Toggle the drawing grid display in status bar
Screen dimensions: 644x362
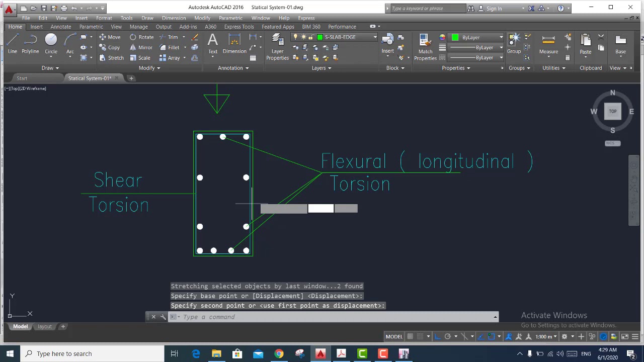410,336
